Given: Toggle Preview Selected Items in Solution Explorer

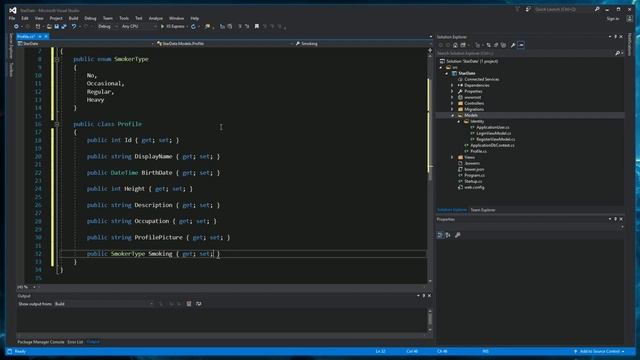Looking at the screenshot, I should [x=521, y=45].
